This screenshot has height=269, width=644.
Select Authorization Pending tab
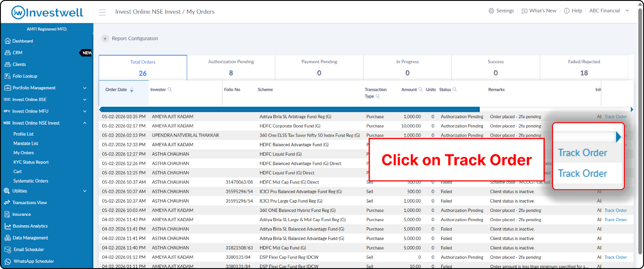coord(231,68)
